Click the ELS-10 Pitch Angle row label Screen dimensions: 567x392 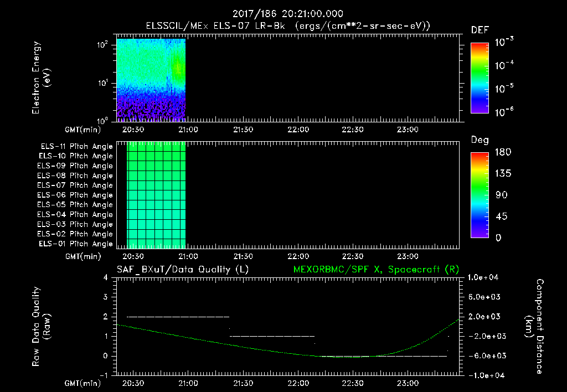point(76,156)
